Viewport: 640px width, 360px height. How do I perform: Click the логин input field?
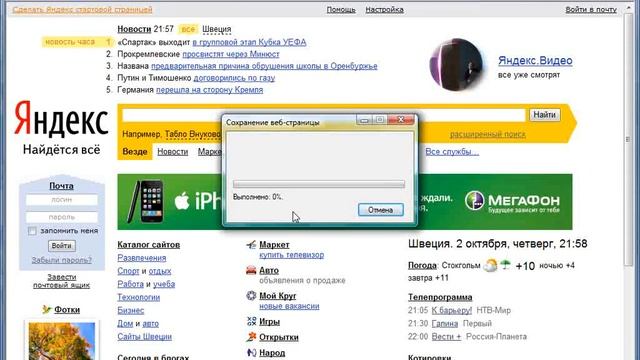62,200
